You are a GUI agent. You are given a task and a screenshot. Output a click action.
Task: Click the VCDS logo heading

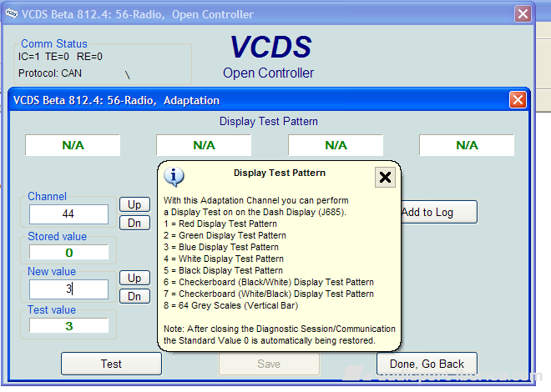pyautogui.click(x=270, y=47)
